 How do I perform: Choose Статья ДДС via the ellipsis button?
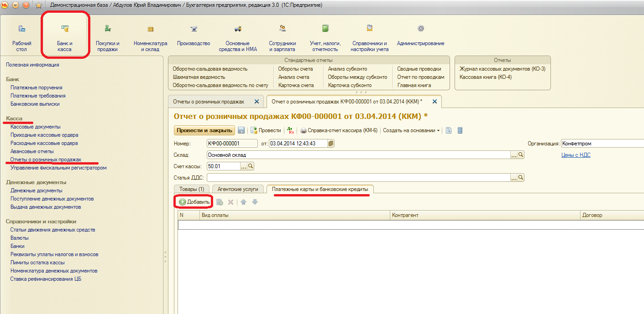pos(514,178)
